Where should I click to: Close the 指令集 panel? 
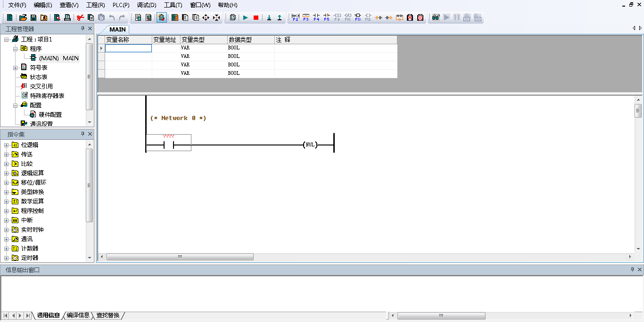point(90,134)
